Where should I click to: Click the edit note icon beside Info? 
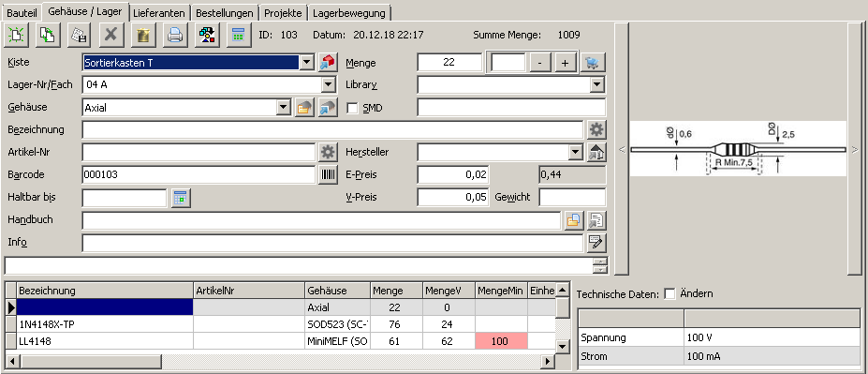point(596,242)
